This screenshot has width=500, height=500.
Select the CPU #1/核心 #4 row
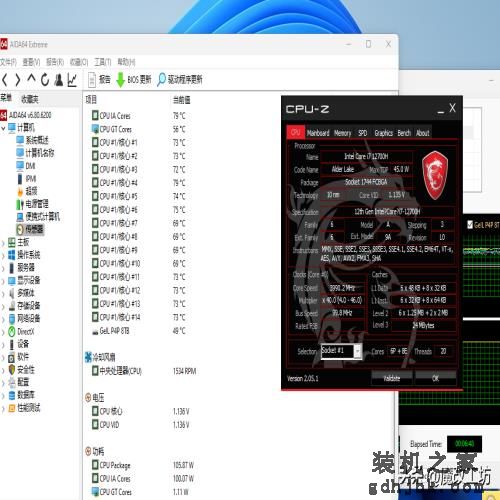[x=138, y=183]
